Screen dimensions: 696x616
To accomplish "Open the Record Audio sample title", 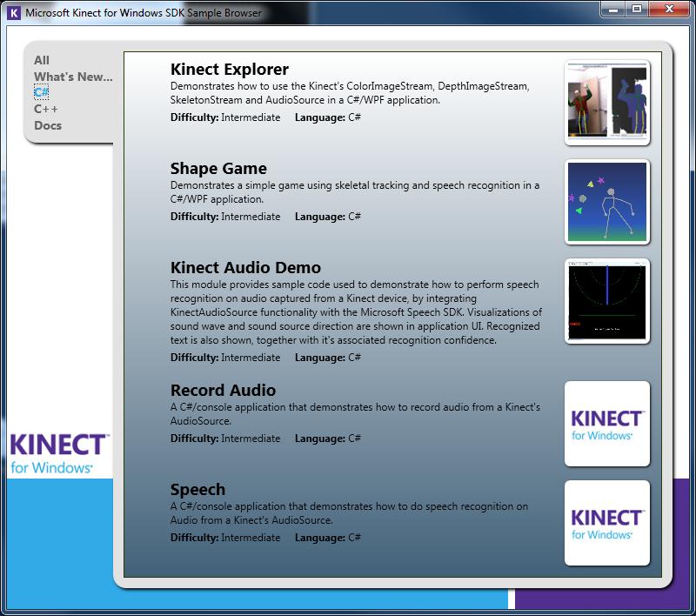I will (223, 390).
